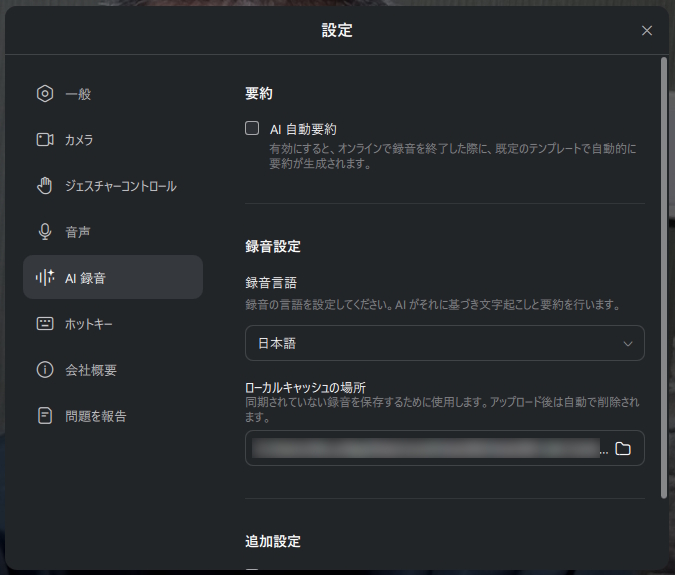The height and width of the screenshot is (575, 675).
Task: Click the waveform sparkle icon for AI 録音
Action: (x=44, y=278)
